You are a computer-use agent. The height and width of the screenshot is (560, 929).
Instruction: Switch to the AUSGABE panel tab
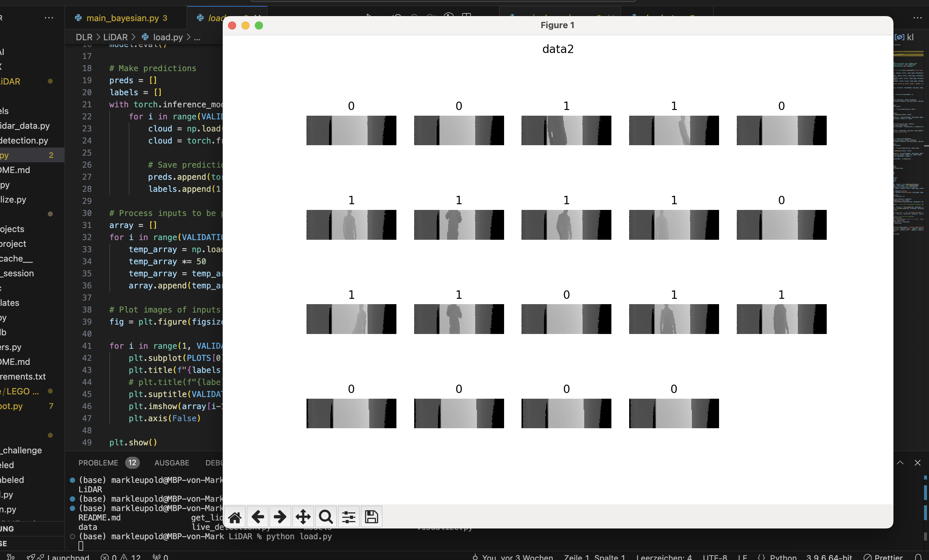(x=172, y=463)
